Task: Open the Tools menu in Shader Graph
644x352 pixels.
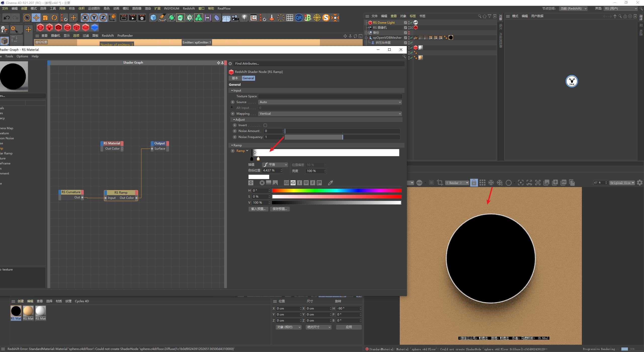Action: (x=9, y=56)
